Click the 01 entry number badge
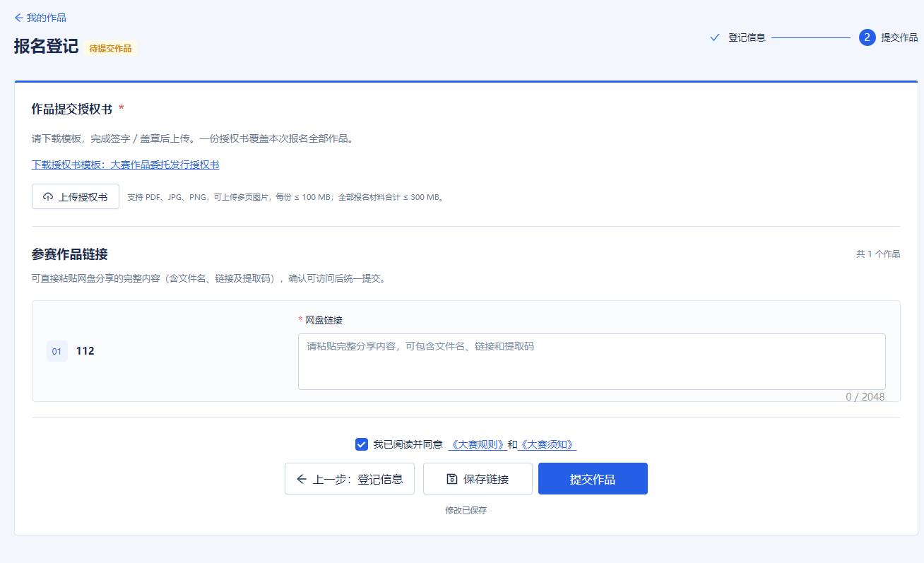Viewport: 924px width, 563px height. coord(57,351)
